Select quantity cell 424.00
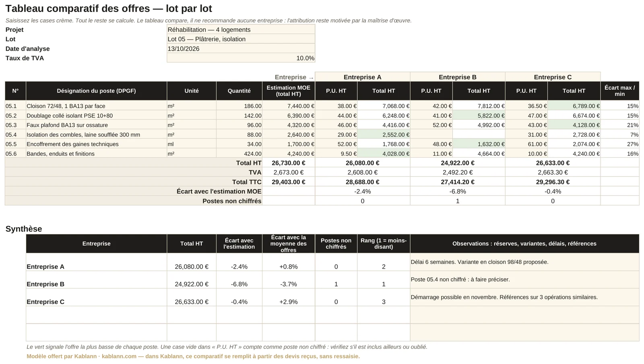This screenshot has height=364, width=644. click(x=239, y=154)
